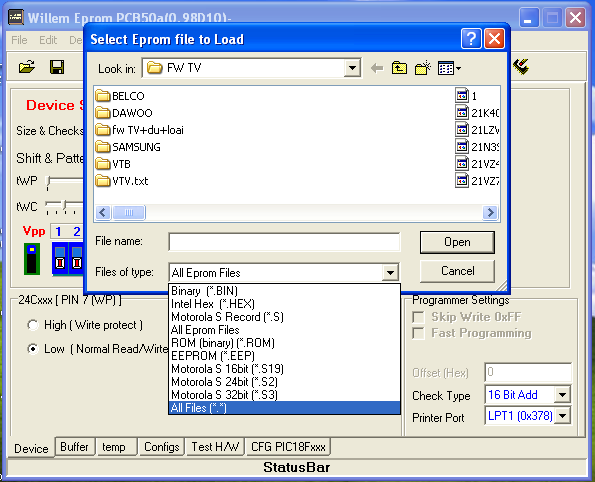
Task: Select the VTV.txt folder
Action: click(122, 181)
